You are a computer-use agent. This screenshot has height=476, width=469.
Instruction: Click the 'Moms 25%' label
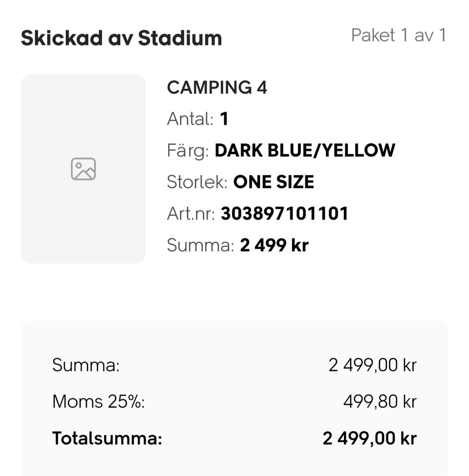[98, 402]
